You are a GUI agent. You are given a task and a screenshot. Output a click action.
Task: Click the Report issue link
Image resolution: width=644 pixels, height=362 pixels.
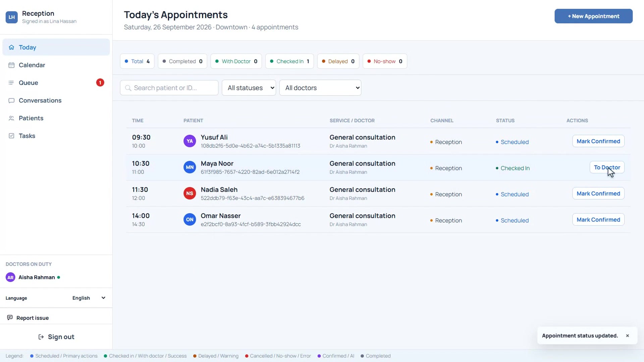point(33,318)
